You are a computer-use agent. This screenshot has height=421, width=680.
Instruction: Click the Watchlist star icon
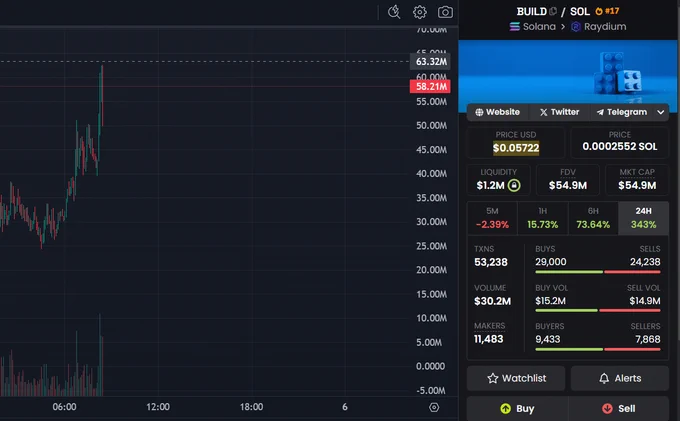click(493, 378)
